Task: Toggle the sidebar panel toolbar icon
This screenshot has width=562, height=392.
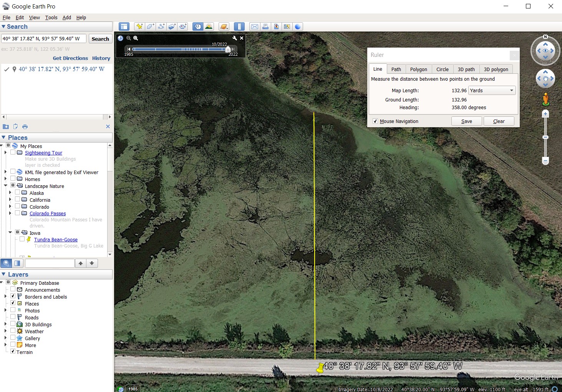Action: (124, 27)
